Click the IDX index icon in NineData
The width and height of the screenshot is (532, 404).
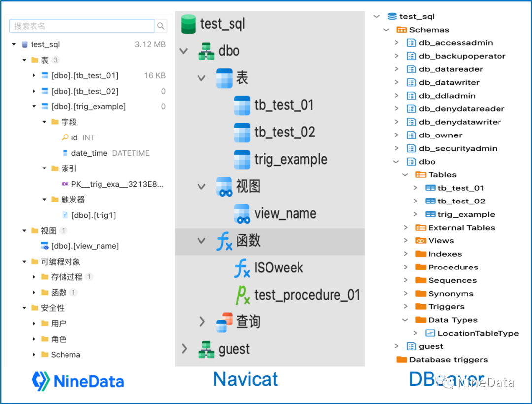pos(65,184)
